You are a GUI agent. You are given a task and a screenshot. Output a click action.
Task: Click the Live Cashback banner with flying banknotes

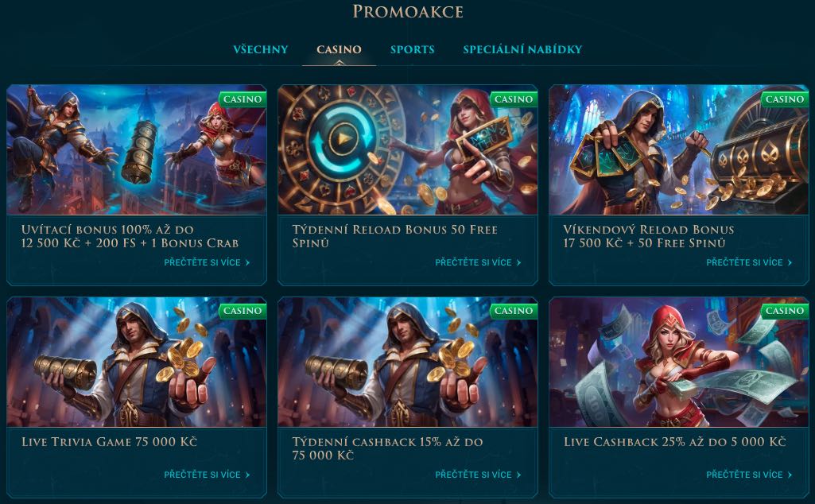[679, 362]
